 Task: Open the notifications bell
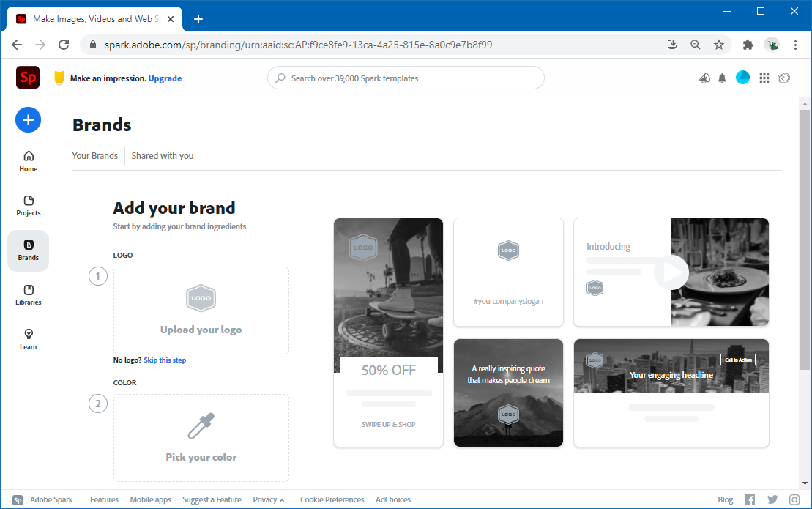[x=722, y=78]
